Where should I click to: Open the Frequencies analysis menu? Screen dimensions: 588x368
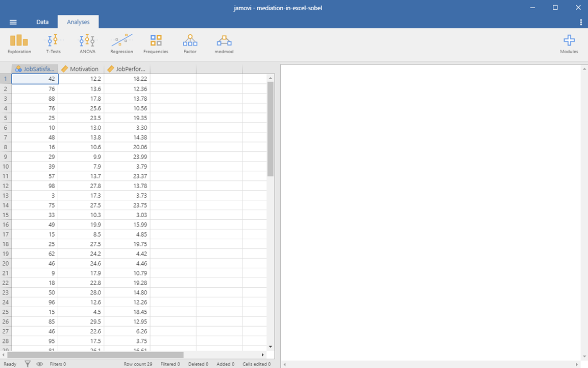pos(156,43)
